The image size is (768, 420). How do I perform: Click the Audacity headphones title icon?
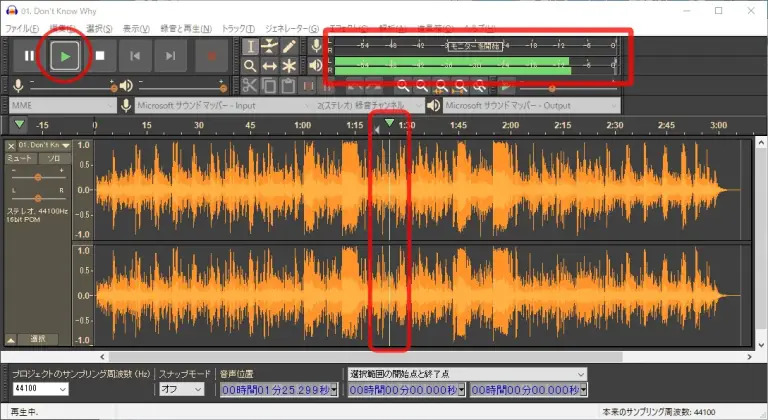(x=12, y=10)
